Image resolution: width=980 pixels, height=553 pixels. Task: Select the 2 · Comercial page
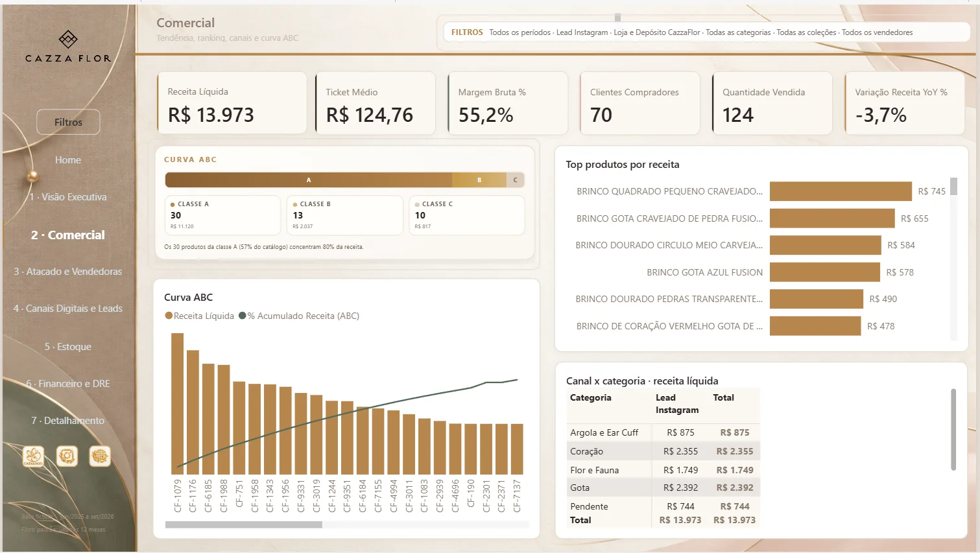click(x=68, y=235)
